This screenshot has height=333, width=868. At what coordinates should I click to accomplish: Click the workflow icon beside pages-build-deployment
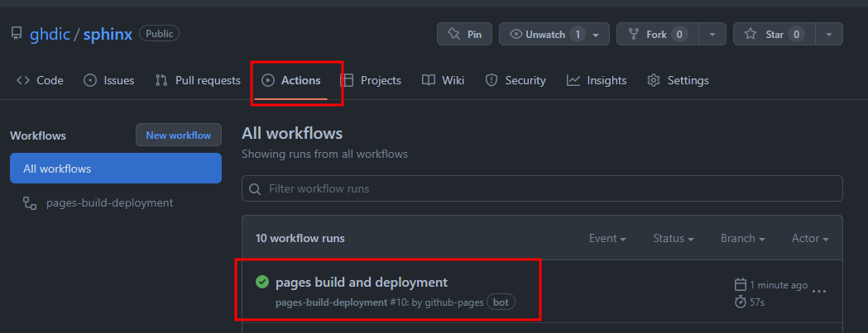point(29,203)
